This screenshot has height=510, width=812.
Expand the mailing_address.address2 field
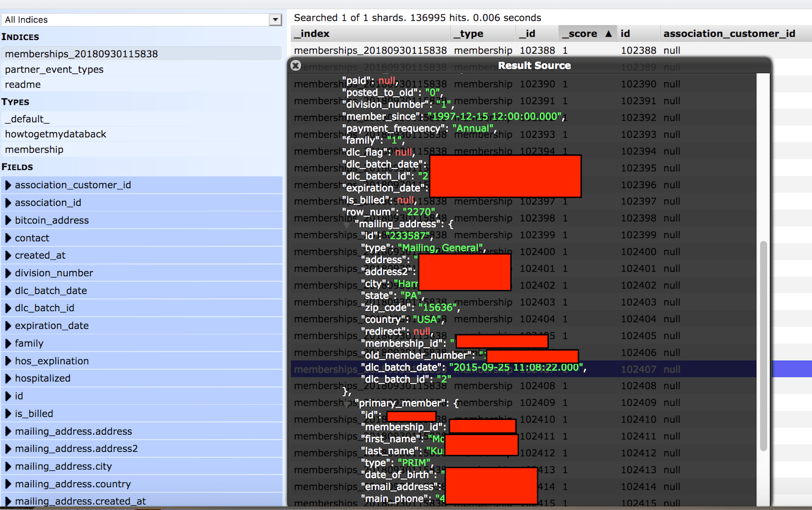(8, 449)
